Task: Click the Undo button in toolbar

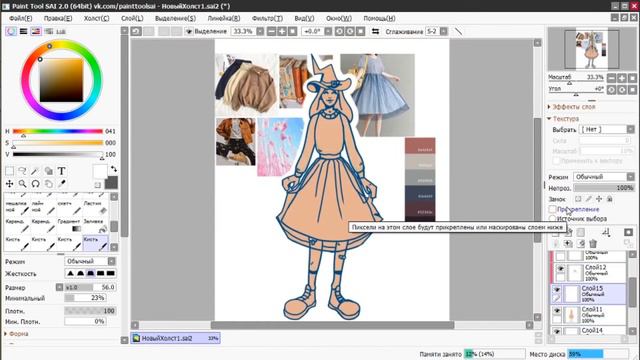Action: pos(136,31)
